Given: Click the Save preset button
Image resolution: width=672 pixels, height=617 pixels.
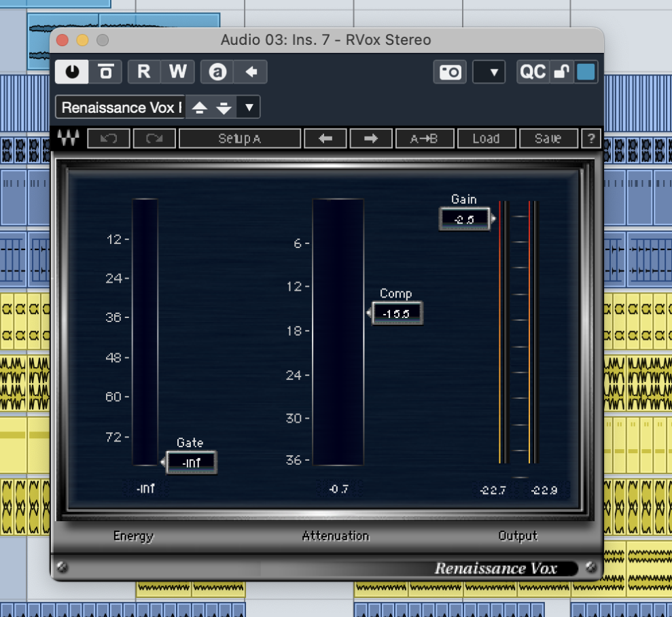Looking at the screenshot, I should point(548,139).
